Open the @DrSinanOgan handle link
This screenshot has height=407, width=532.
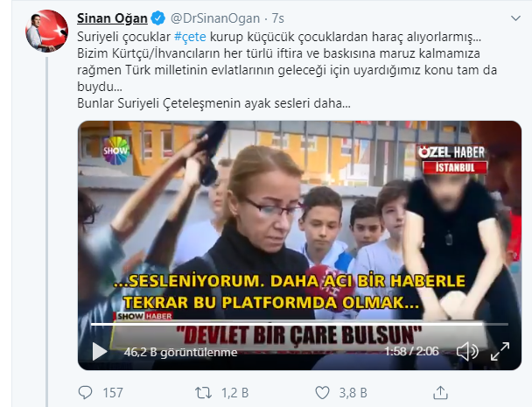coord(215,18)
